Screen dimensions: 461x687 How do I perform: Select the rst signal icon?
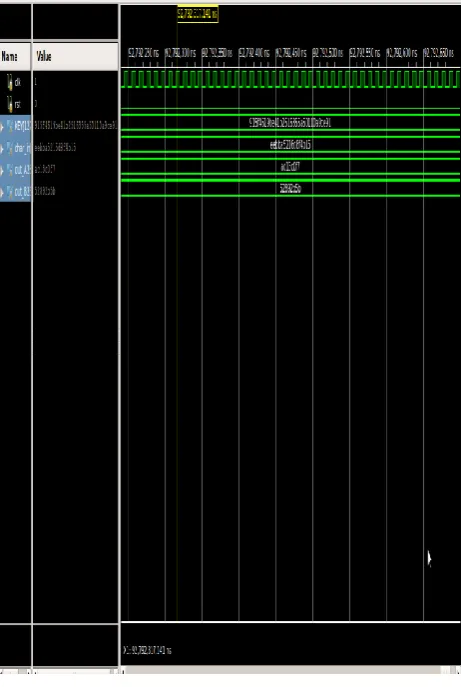(10, 104)
